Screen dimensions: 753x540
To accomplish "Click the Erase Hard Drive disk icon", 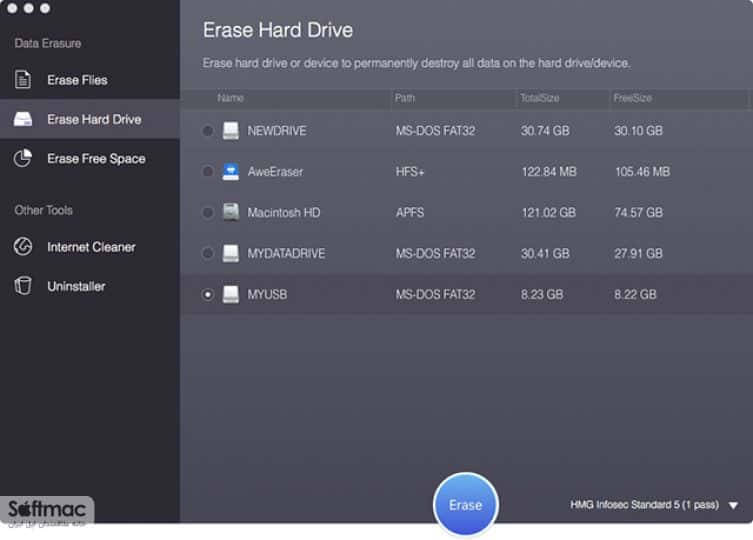I will coord(23,119).
